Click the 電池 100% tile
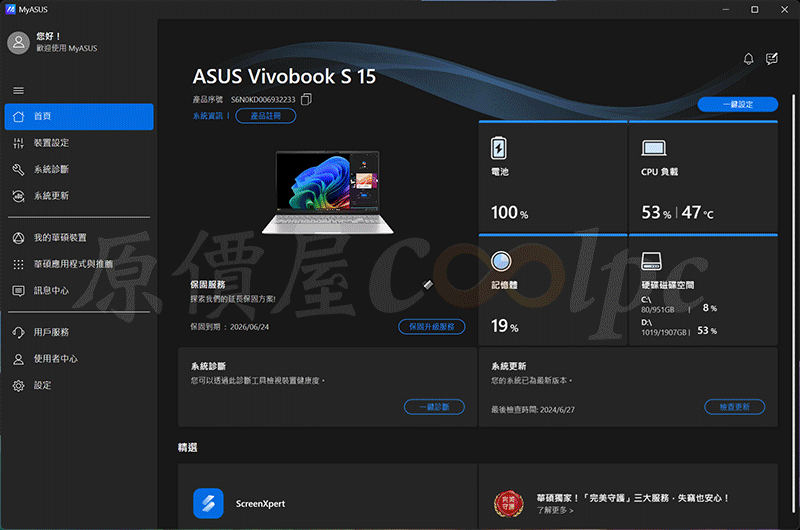800x530 pixels. [553, 176]
